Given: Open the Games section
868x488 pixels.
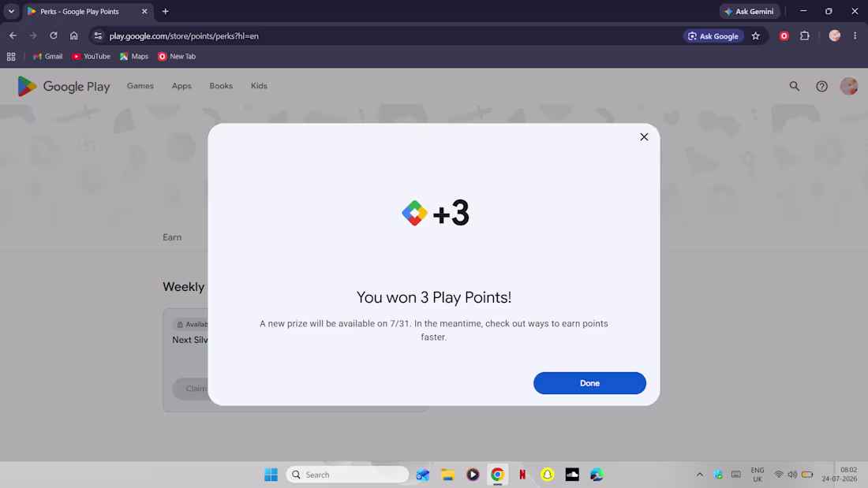Looking at the screenshot, I should click(140, 86).
